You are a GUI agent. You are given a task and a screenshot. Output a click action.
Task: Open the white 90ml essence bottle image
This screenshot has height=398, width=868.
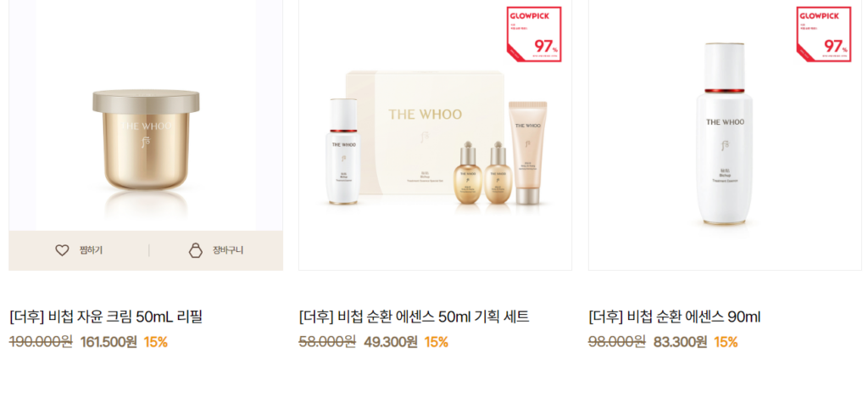tap(725, 135)
